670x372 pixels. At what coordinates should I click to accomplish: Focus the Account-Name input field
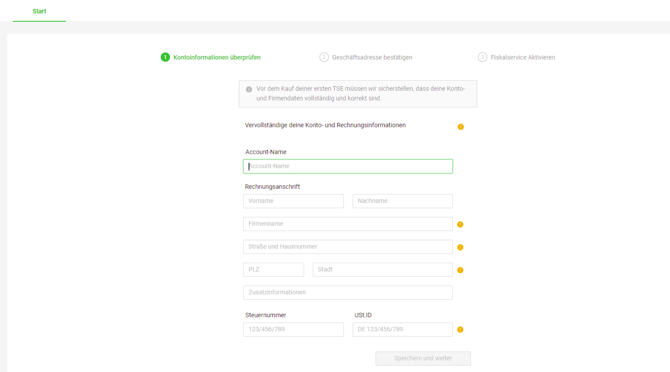[x=348, y=167]
